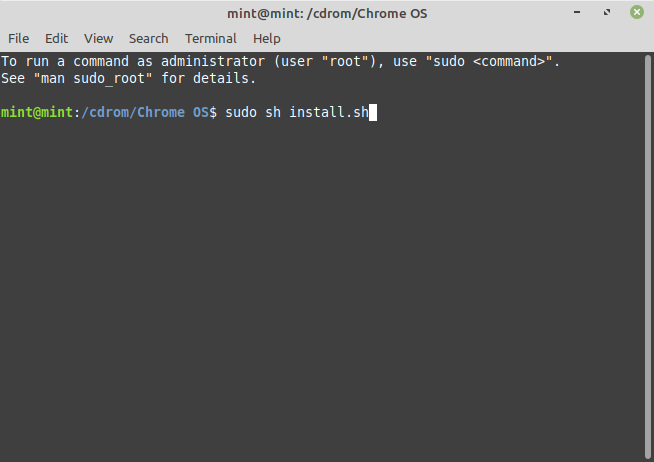This screenshot has width=654, height=462.
Task: Click the green "mint@mint" prompt text
Action: coord(36,112)
